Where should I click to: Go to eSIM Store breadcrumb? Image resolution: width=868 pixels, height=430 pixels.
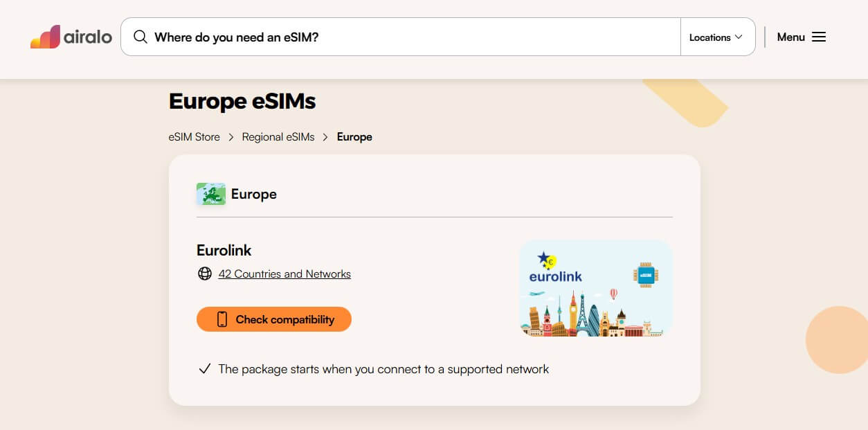[x=194, y=137]
